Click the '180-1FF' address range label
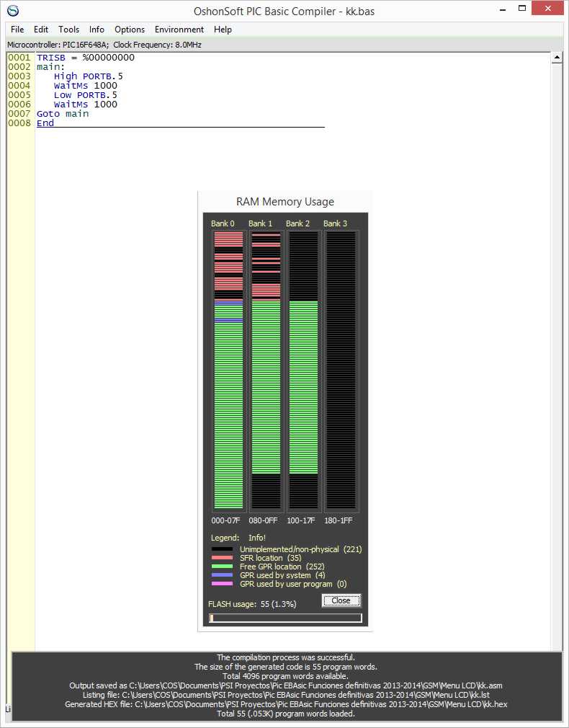The image size is (569, 728). (339, 520)
